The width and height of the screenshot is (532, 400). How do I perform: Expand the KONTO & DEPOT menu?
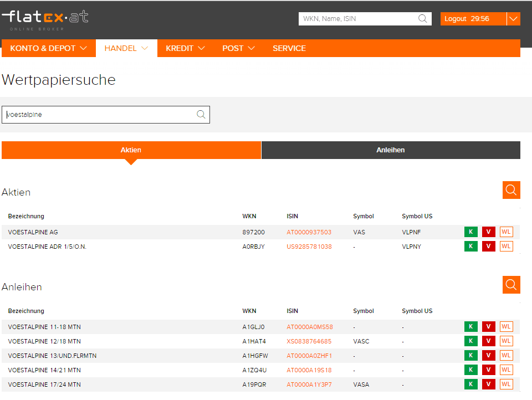[x=48, y=48]
